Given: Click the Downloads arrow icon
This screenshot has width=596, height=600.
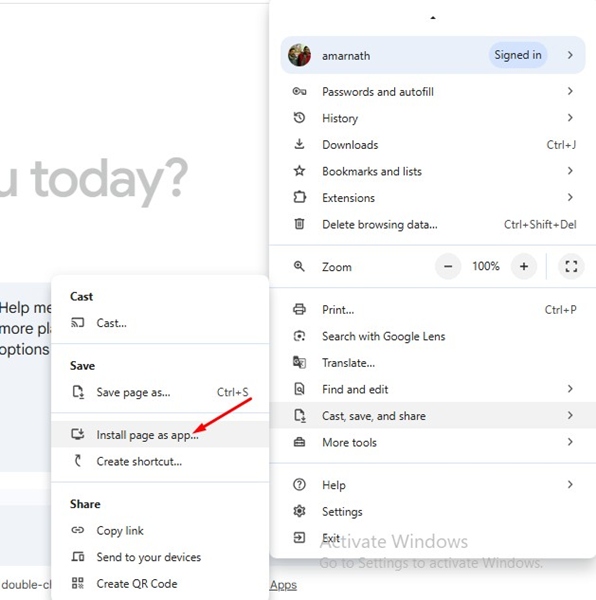Looking at the screenshot, I should [299, 144].
